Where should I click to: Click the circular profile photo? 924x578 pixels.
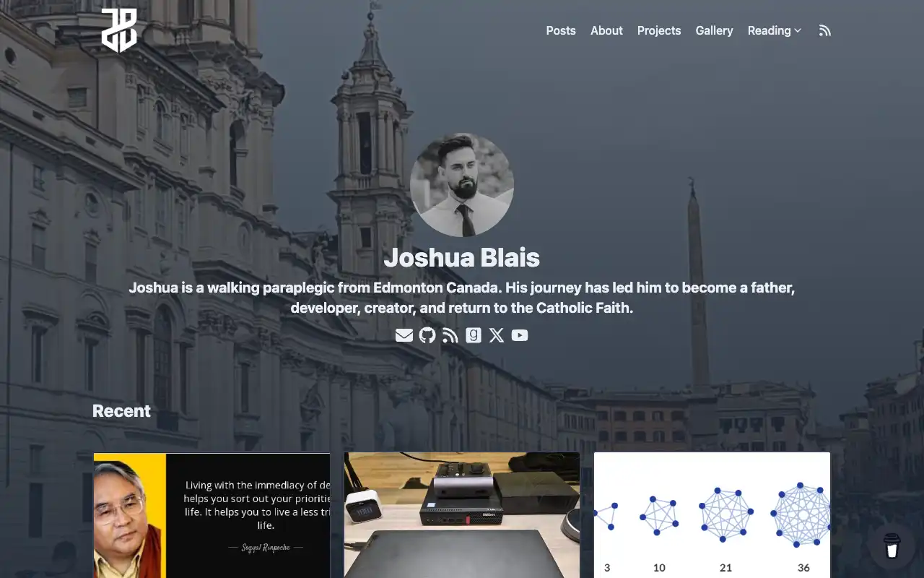click(462, 185)
